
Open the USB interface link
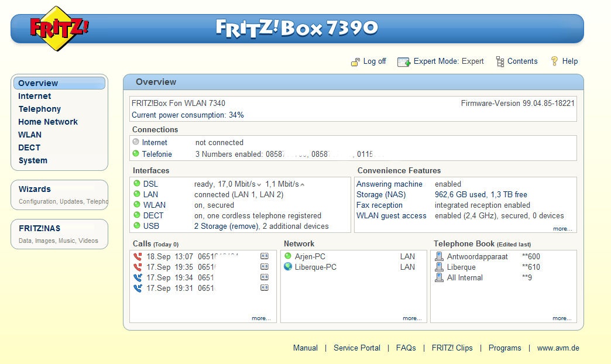click(x=151, y=226)
